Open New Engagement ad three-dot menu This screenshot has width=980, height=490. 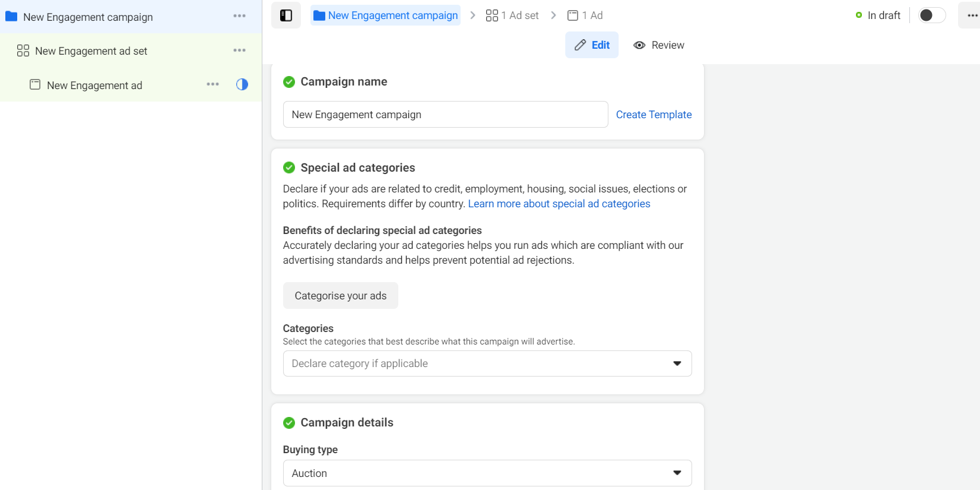click(213, 84)
